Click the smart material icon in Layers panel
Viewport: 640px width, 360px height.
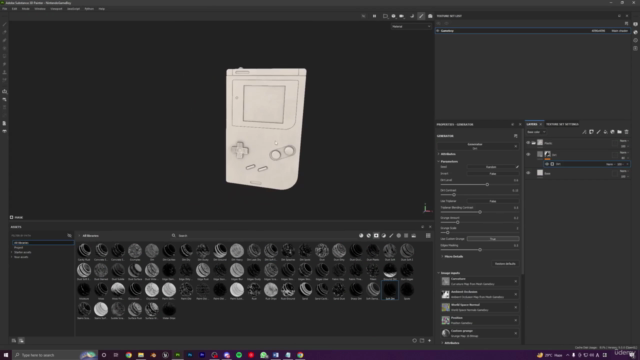pos(612,132)
